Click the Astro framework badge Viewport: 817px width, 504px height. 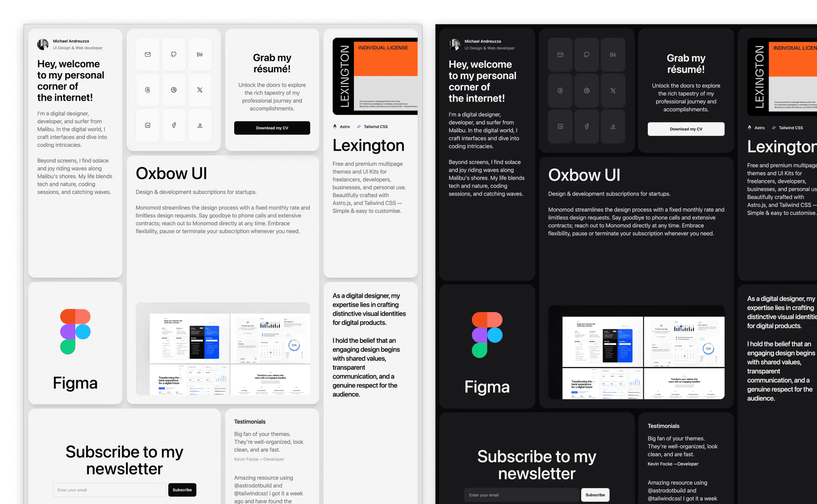341,127
